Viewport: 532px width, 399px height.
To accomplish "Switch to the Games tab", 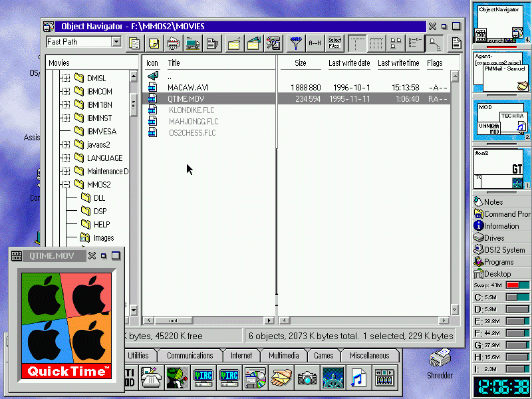I will (324, 356).
